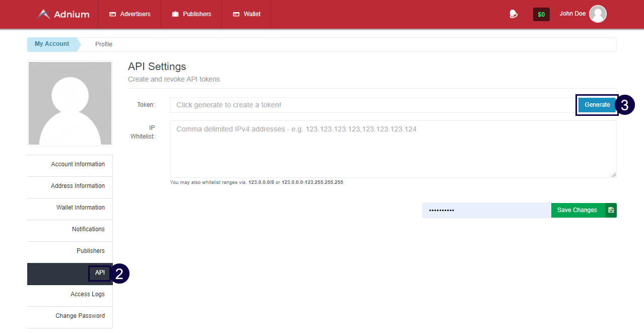The width and height of the screenshot is (644, 333).
Task: Click into the Token input field
Action: point(373,105)
